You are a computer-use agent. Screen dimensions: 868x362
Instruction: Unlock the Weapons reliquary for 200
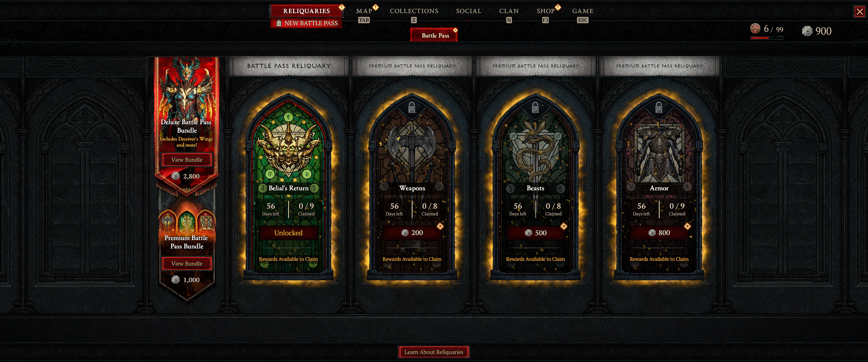pyautogui.click(x=412, y=232)
